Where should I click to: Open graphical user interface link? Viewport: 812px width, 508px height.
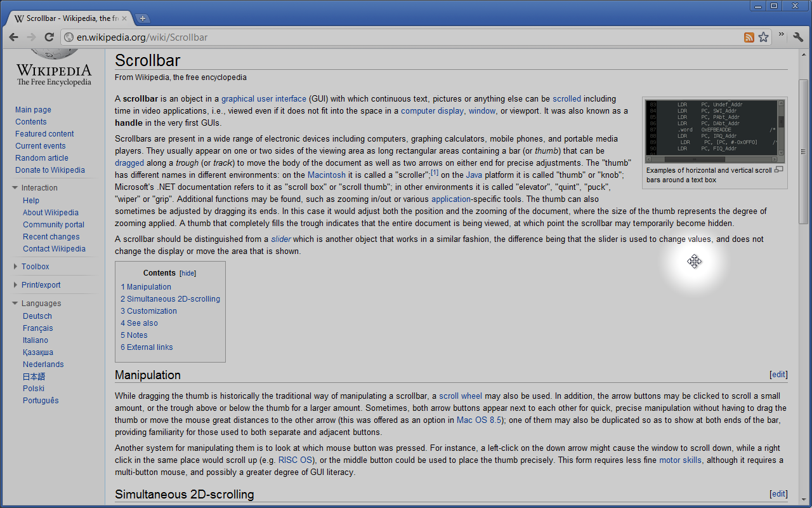[x=263, y=99]
